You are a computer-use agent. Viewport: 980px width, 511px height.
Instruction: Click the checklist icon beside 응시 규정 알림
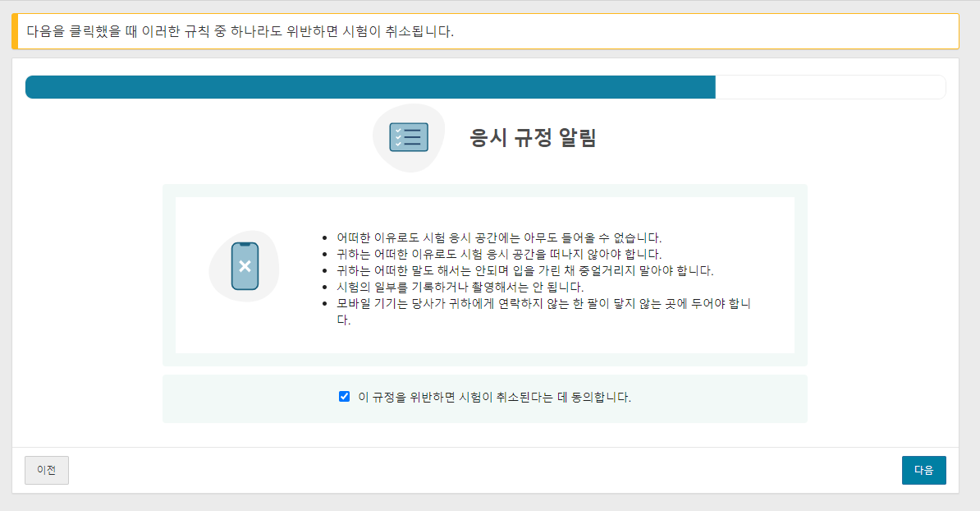pyautogui.click(x=409, y=137)
